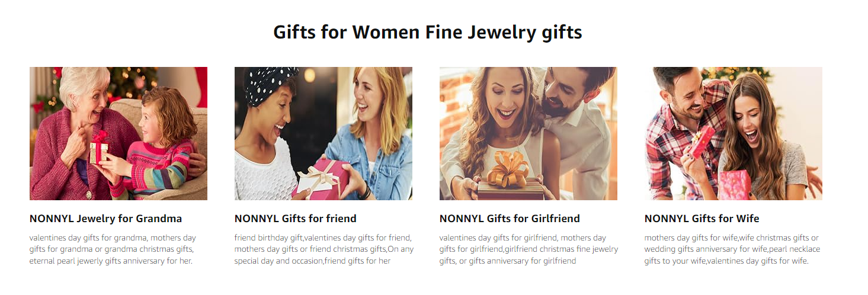This screenshot has width=868, height=295.
Task: Click the pink gift box with cream ribbon
Action: tap(324, 178)
